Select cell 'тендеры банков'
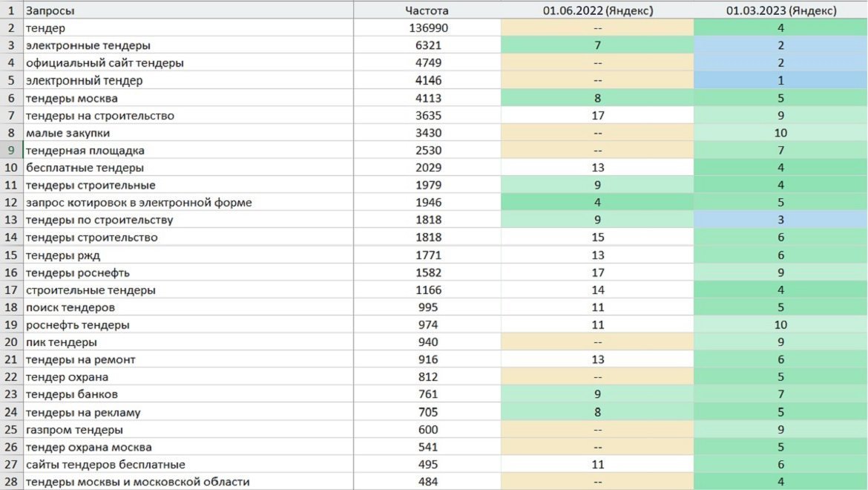This screenshot has height=490, width=868. click(188, 394)
